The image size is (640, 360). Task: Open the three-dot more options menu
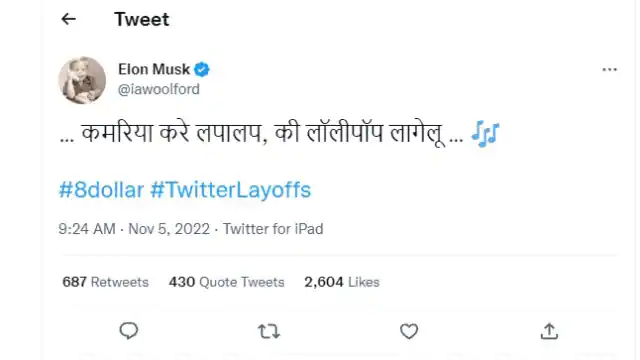(x=609, y=69)
